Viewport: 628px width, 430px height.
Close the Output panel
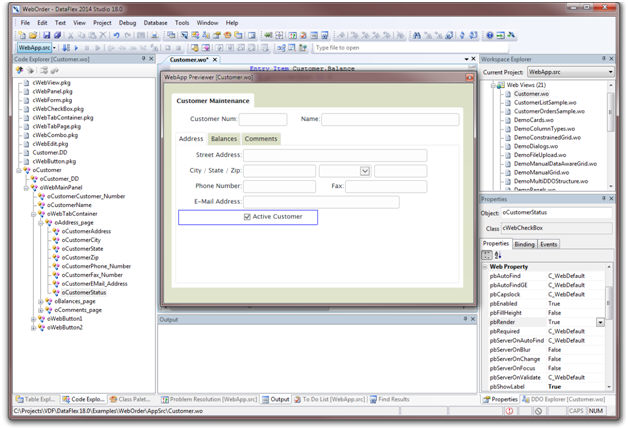point(473,319)
